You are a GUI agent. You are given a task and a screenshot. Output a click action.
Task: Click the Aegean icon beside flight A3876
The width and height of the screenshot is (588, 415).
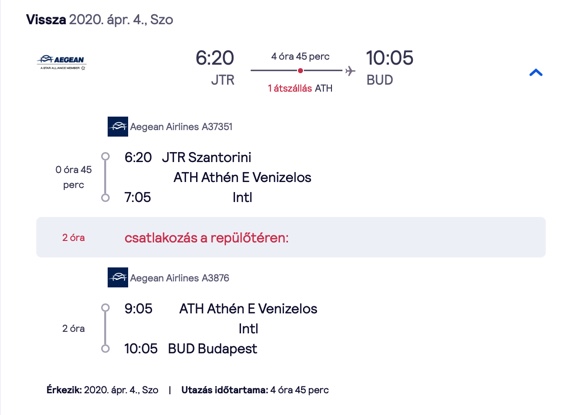118,277
